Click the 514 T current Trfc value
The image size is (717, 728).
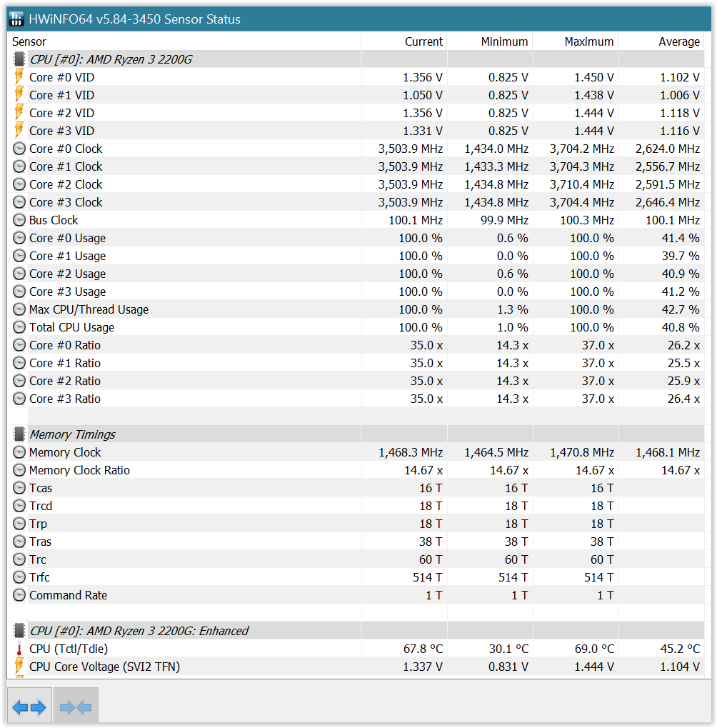(428, 577)
